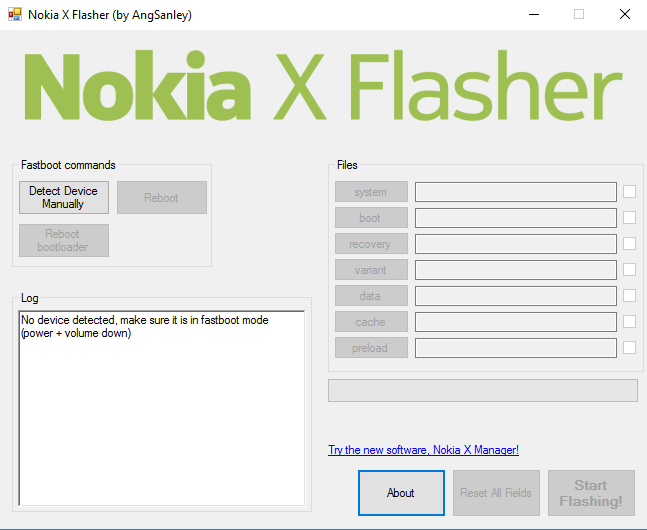Open the Nokia X Manager link
The width and height of the screenshot is (647, 530).
pyautogui.click(x=423, y=450)
